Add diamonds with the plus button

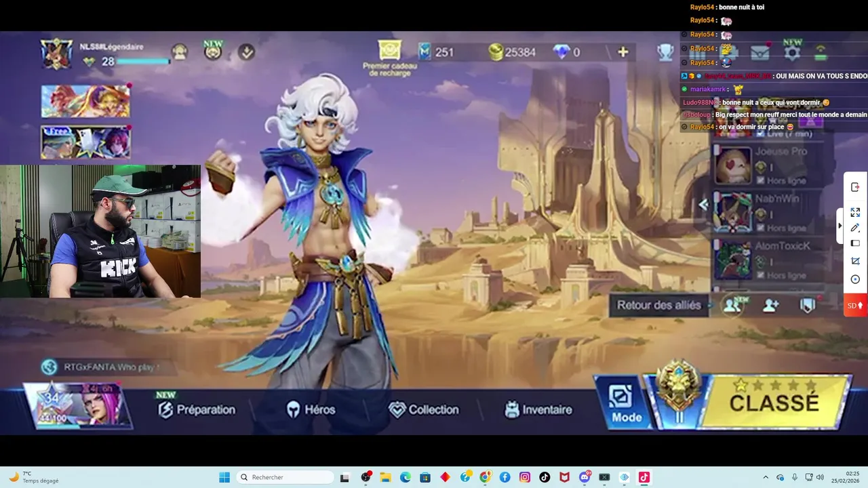pos(623,52)
